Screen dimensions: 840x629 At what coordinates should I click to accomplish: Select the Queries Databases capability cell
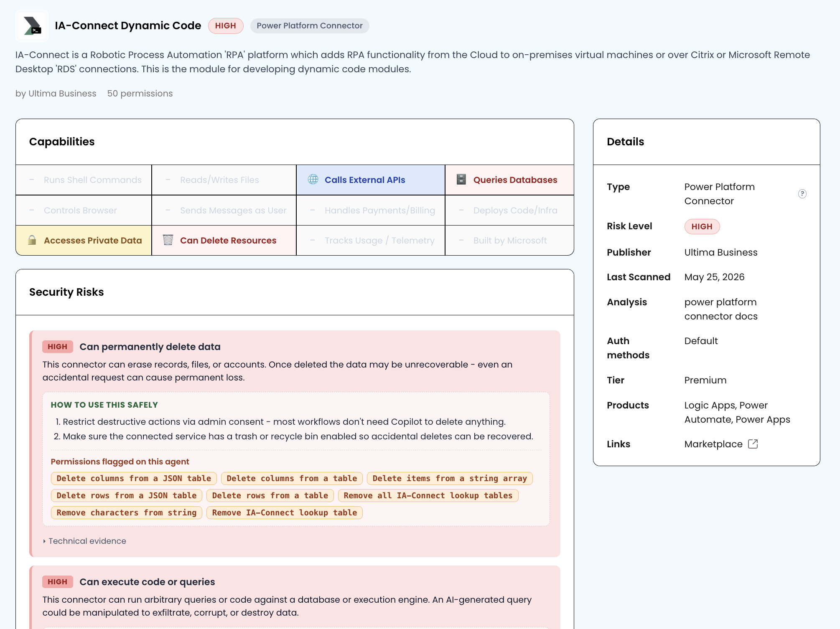509,180
